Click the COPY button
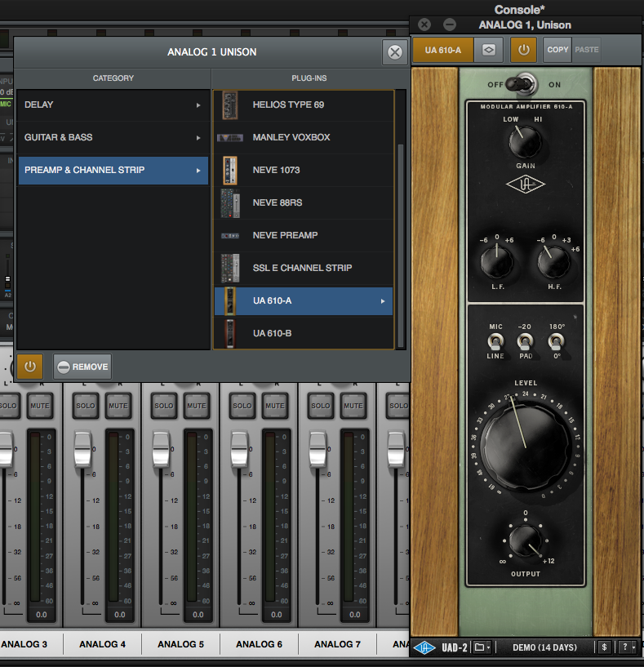Viewport: 644px width, 667px height. click(557, 50)
